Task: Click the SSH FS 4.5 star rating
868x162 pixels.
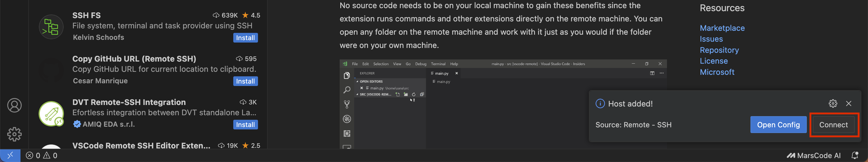Action: point(251,15)
